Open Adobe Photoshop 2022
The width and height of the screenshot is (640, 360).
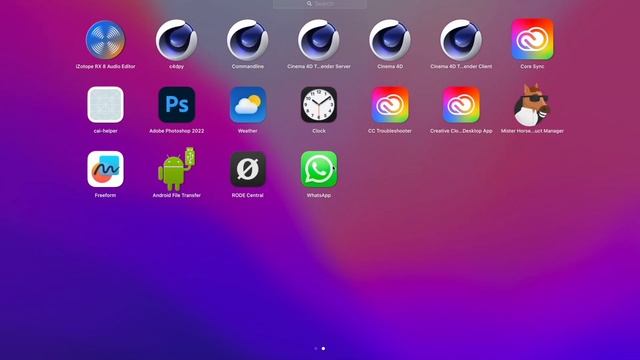click(176, 104)
